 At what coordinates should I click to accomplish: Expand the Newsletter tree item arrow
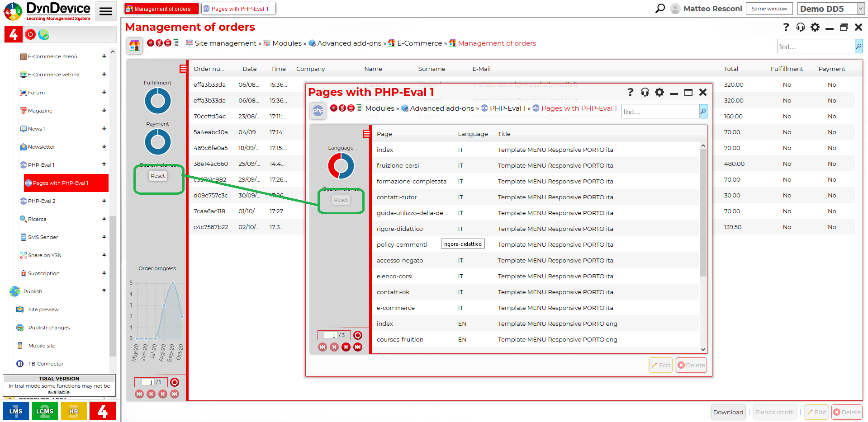tap(104, 146)
